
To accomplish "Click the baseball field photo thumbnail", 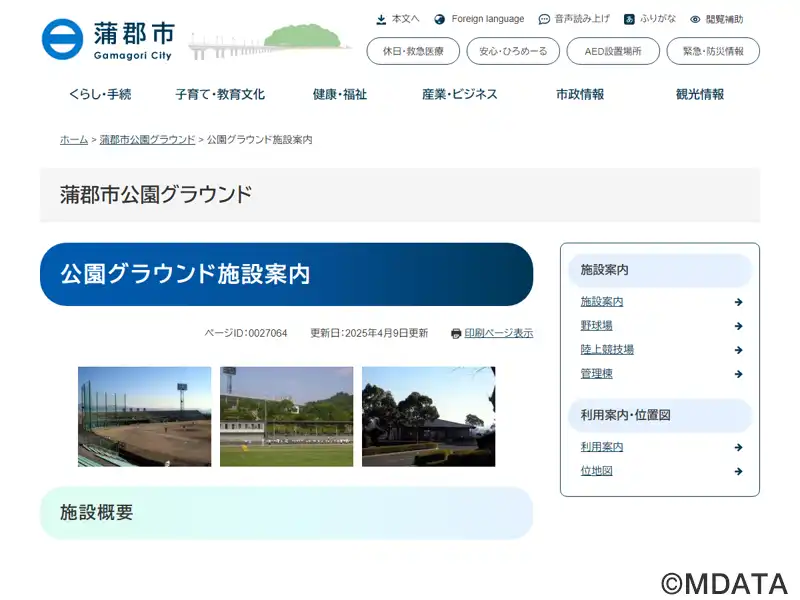I will point(144,417).
